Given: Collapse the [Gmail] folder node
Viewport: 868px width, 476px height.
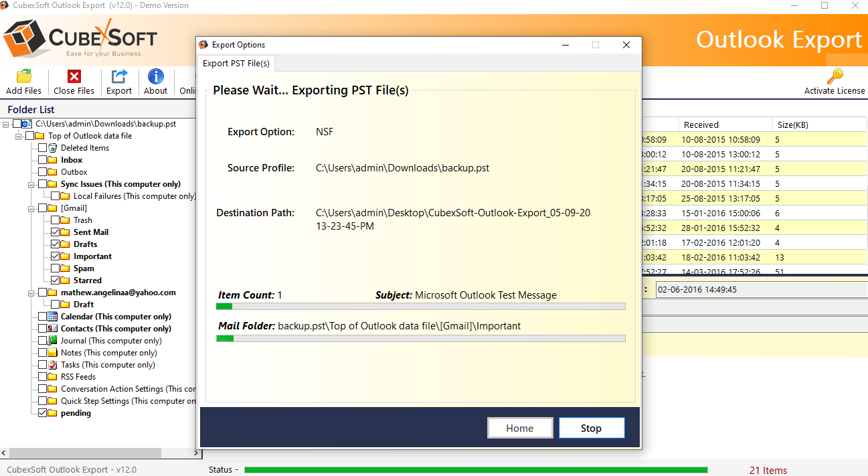Looking at the screenshot, I should click(31, 208).
